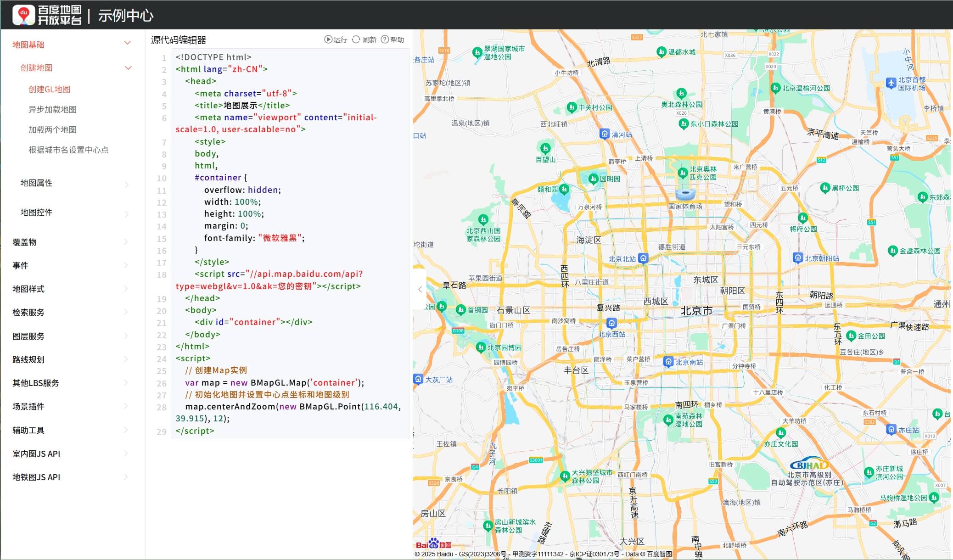Expand the 事件 chevron
The height and width of the screenshot is (560, 953).
click(x=126, y=265)
